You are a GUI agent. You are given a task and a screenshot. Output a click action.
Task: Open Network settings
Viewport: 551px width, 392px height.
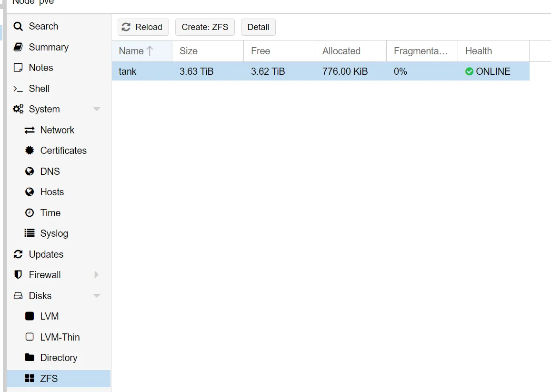[58, 130]
